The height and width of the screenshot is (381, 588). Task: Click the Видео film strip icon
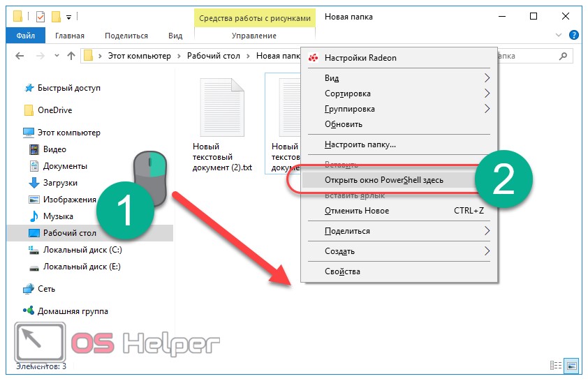click(34, 149)
